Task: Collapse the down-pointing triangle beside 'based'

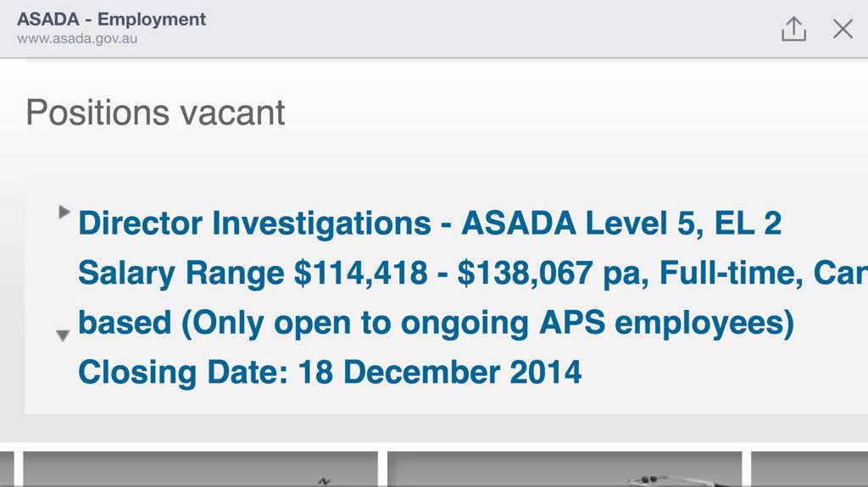Action: pos(63,336)
